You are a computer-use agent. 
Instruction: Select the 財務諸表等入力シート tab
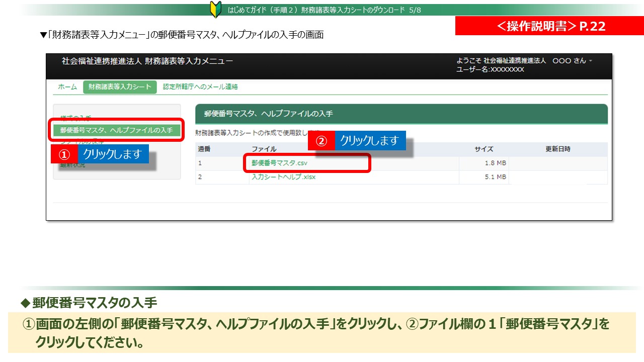[x=120, y=87]
